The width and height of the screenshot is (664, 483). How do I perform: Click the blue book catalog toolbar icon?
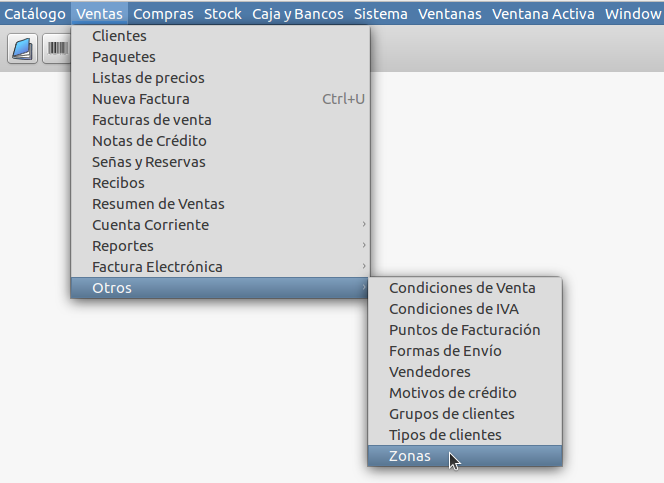point(22,49)
